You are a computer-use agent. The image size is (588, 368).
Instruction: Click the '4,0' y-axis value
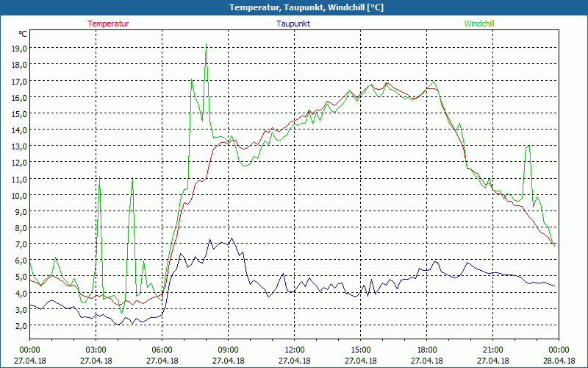pyautogui.click(x=21, y=293)
